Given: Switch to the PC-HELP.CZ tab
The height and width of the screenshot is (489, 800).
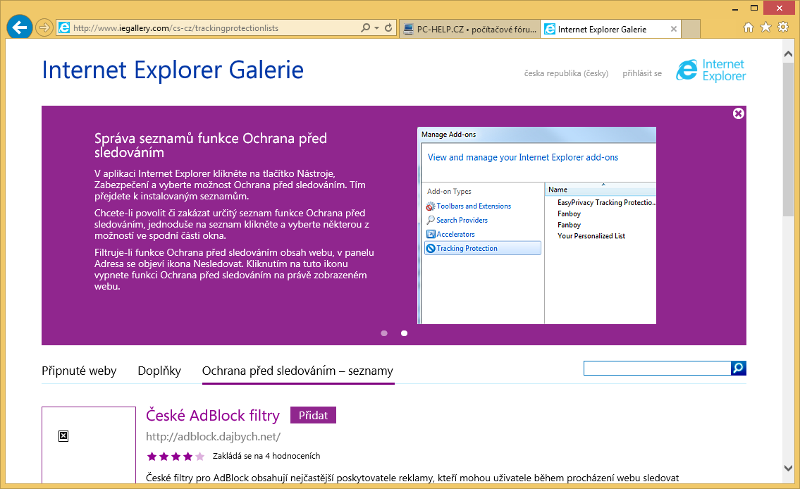Looking at the screenshot, I should 470,29.
